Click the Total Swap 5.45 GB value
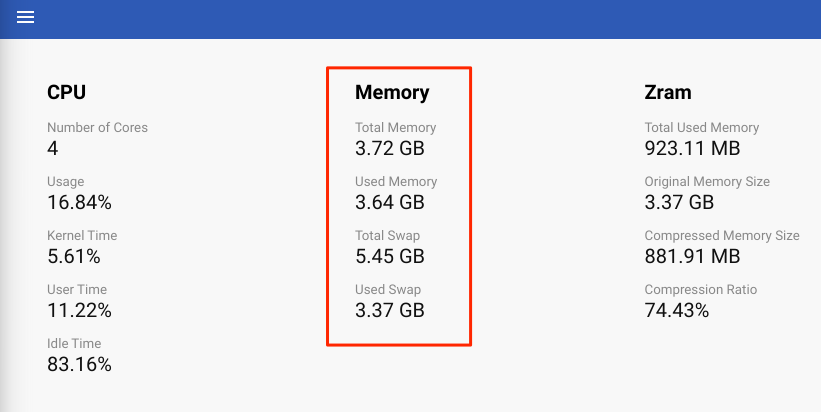This screenshot has height=412, width=821. (390, 257)
